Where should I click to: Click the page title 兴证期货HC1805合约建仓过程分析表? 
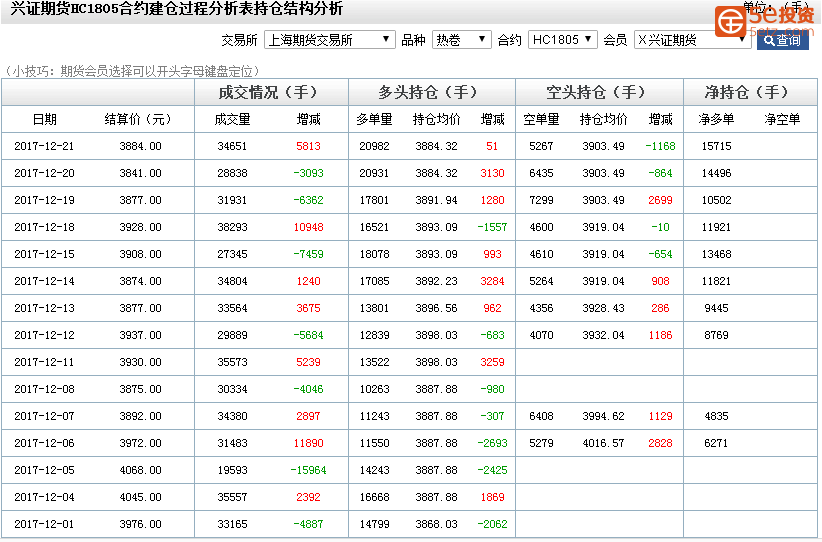pyautogui.click(x=131, y=9)
